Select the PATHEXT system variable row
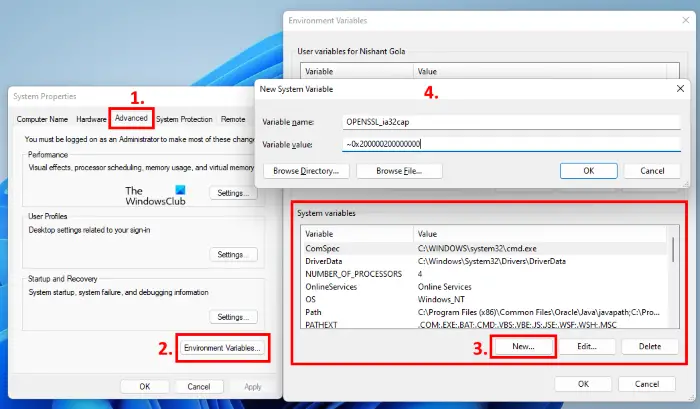This screenshot has height=409, width=700. [485, 325]
